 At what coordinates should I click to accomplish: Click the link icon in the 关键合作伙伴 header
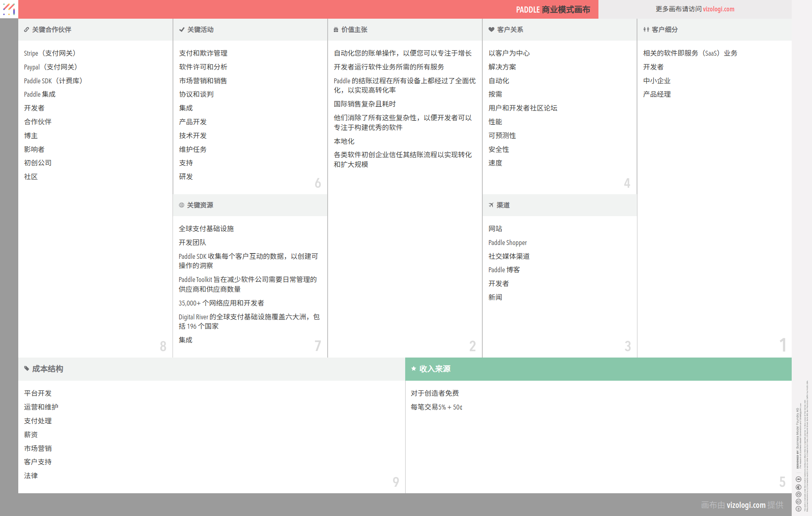pos(26,29)
